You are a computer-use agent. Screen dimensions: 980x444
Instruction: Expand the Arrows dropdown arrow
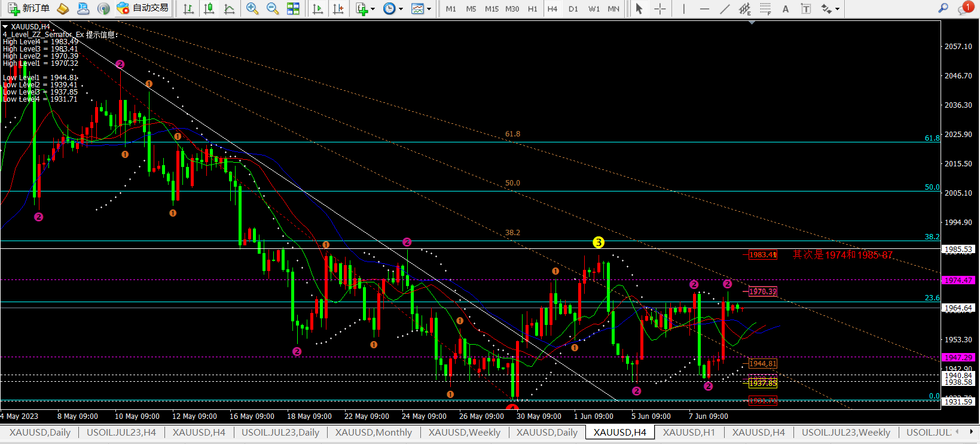[x=838, y=9]
